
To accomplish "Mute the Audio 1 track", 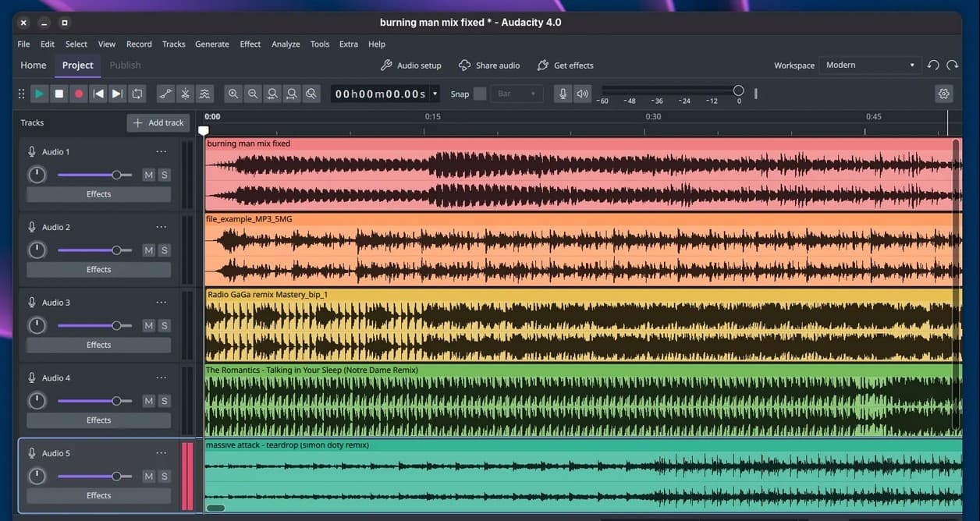I will (148, 175).
